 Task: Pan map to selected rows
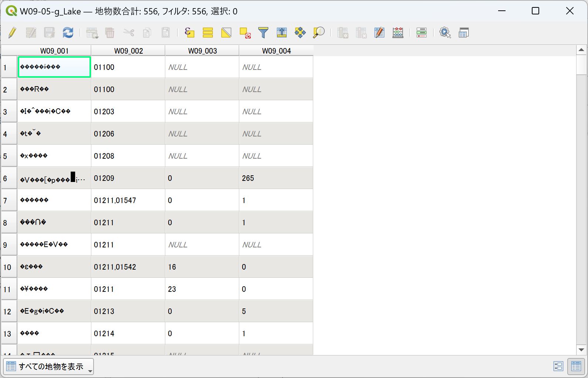300,33
